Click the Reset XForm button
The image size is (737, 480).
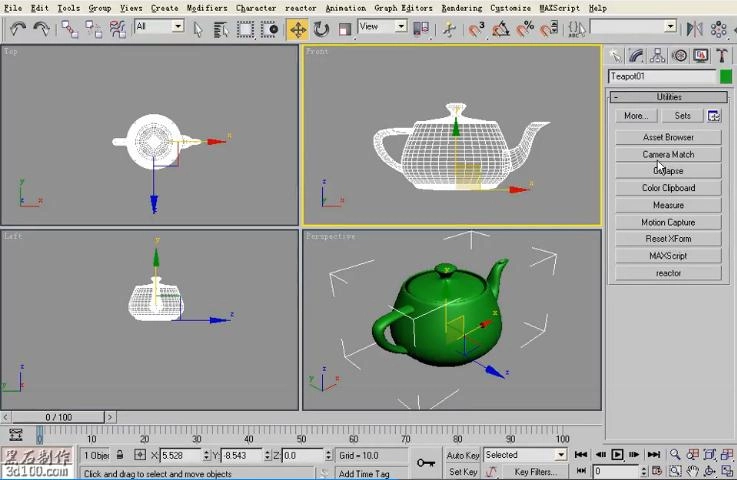(x=668, y=239)
